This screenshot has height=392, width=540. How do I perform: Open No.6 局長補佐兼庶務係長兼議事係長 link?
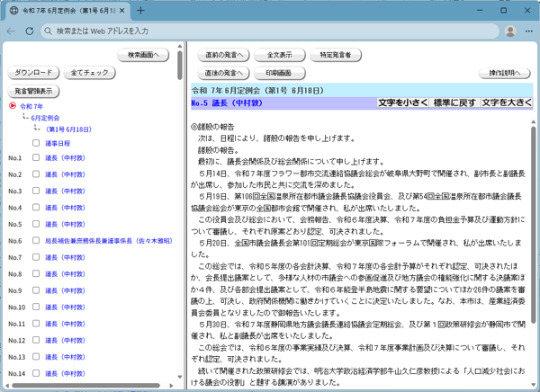[109, 241]
